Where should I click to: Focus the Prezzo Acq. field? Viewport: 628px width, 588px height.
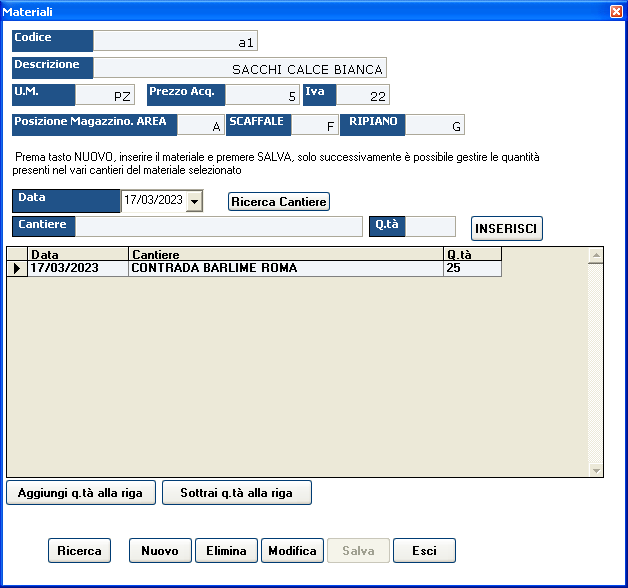tap(262, 95)
